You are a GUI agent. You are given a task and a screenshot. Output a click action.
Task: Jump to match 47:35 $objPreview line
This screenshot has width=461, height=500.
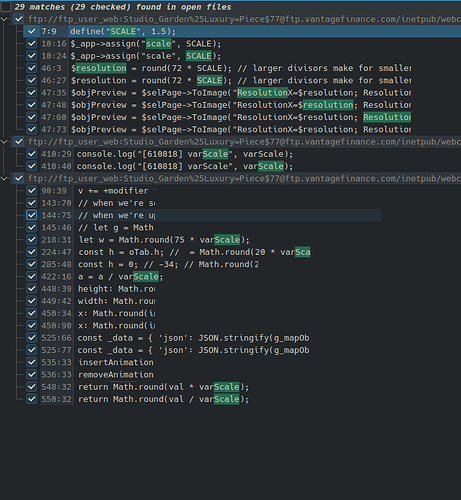241,93
